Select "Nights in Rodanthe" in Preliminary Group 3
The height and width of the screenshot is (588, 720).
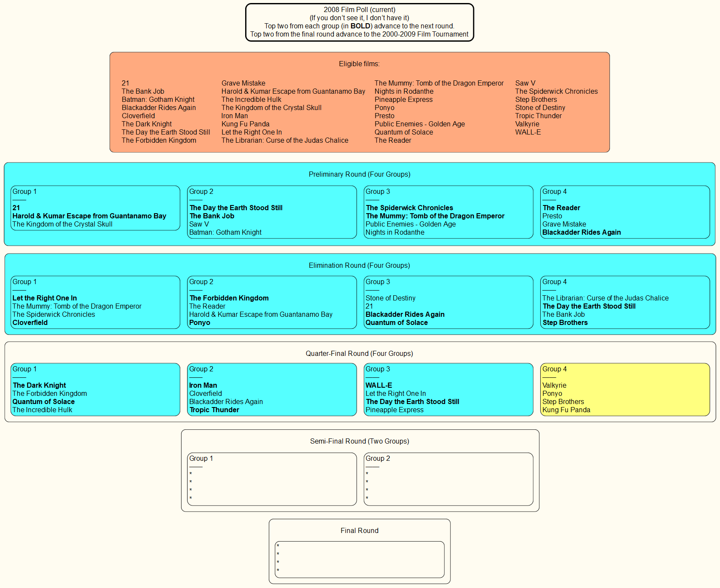pyautogui.click(x=394, y=233)
